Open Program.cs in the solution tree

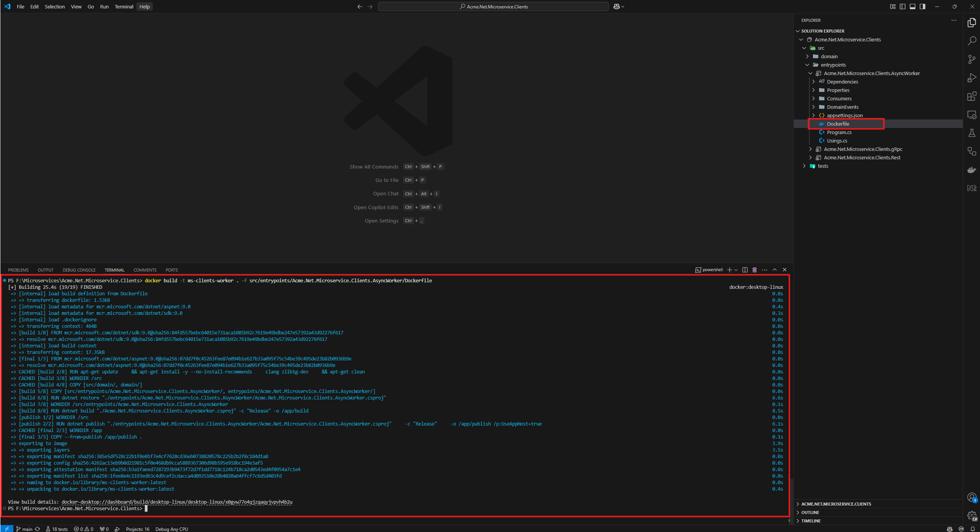click(839, 132)
